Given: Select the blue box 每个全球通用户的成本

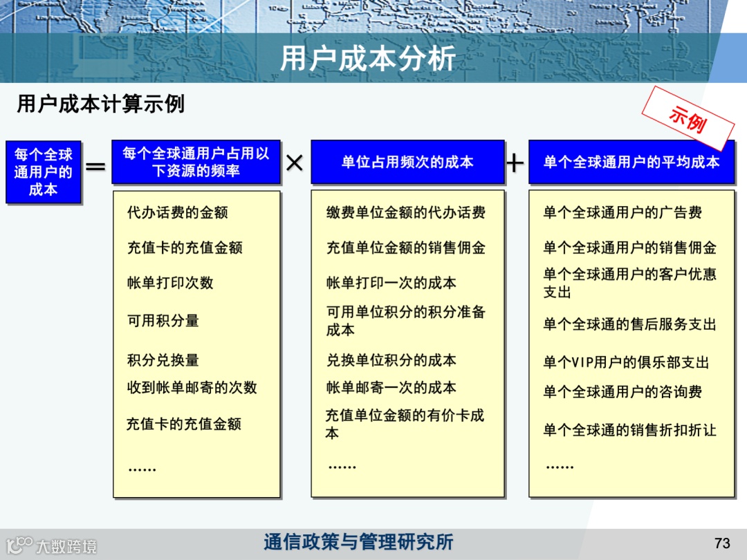Looking at the screenshot, I should [x=44, y=172].
